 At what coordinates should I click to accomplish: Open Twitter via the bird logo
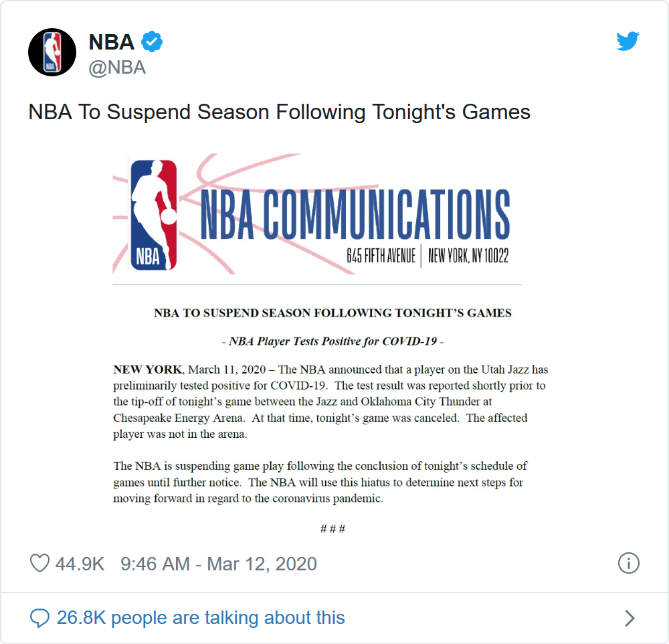click(628, 42)
